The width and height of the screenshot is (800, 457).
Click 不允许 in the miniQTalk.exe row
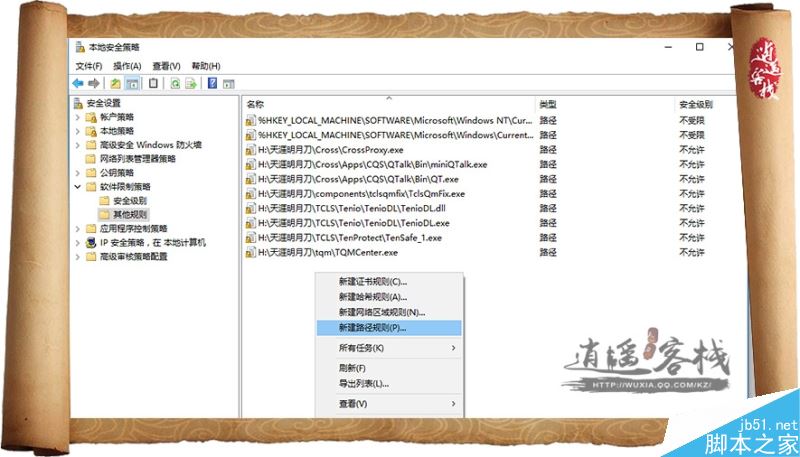[692, 165]
